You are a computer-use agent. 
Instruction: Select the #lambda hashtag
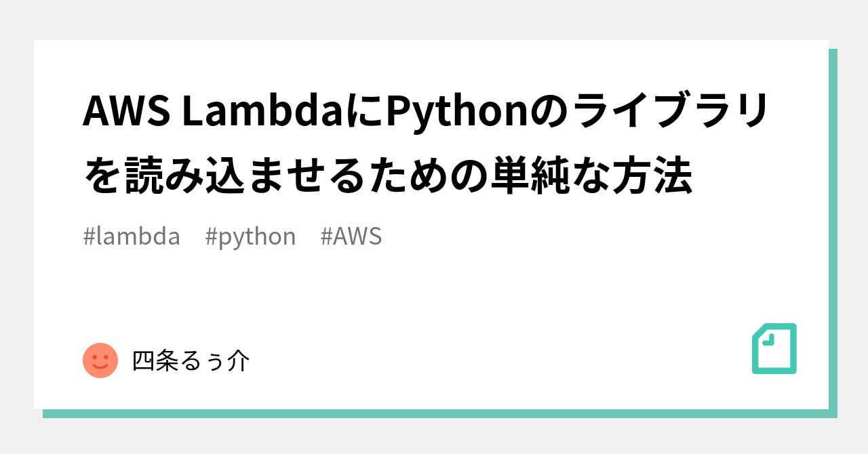(132, 236)
